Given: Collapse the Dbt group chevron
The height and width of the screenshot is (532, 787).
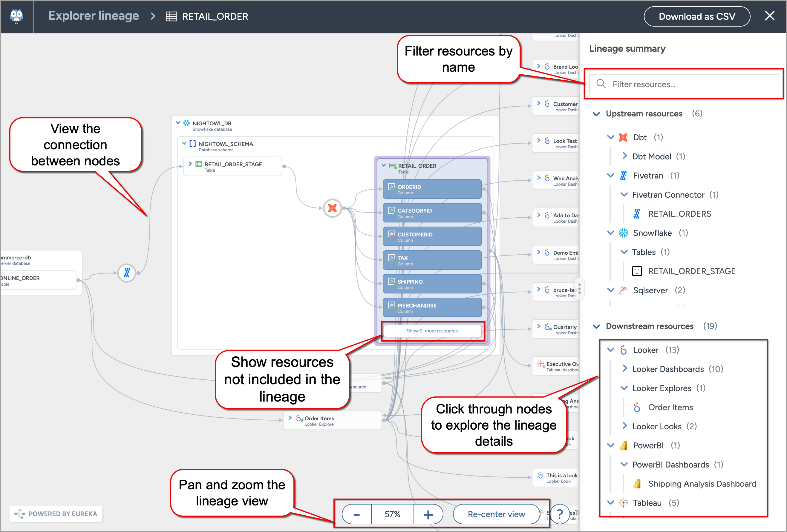Looking at the screenshot, I should point(610,137).
